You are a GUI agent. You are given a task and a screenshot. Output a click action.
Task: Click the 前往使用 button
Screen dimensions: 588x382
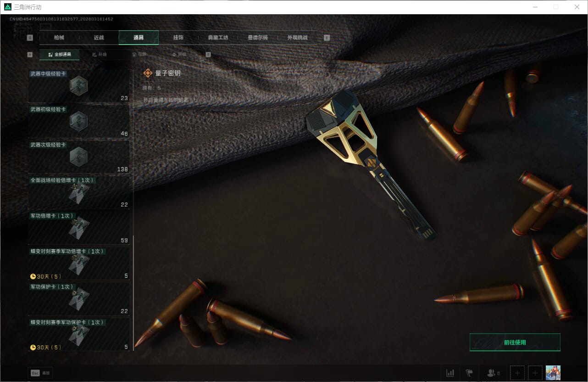click(x=515, y=342)
